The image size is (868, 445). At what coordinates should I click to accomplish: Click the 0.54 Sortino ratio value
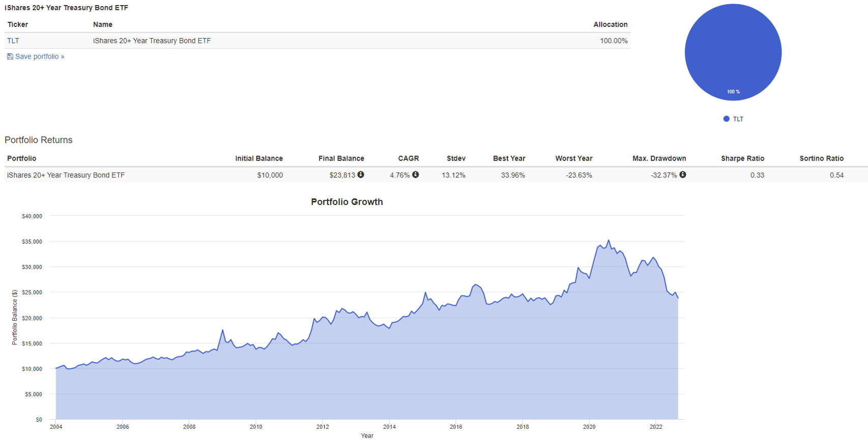(836, 175)
